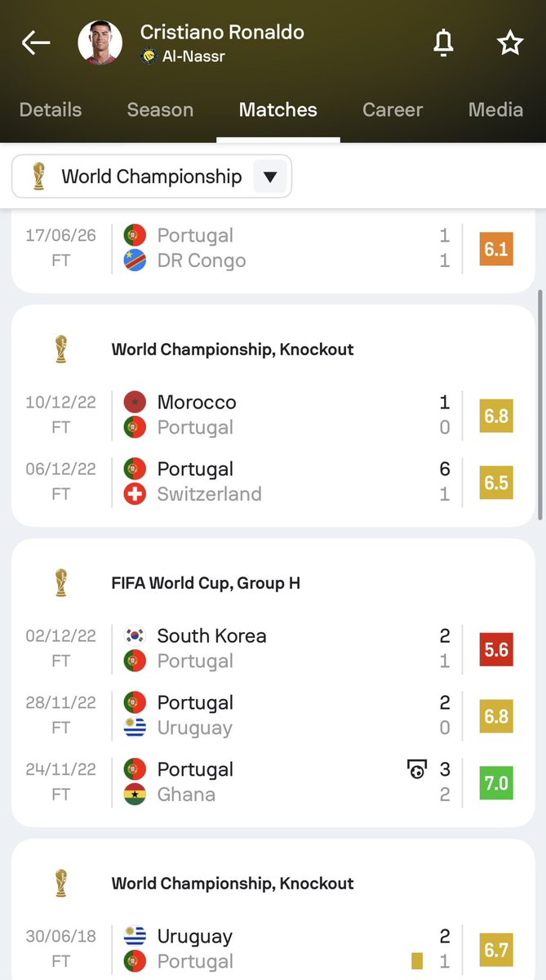Toggle the notification bell for Cristiano Ronaldo
The width and height of the screenshot is (546, 980).
coord(443,43)
